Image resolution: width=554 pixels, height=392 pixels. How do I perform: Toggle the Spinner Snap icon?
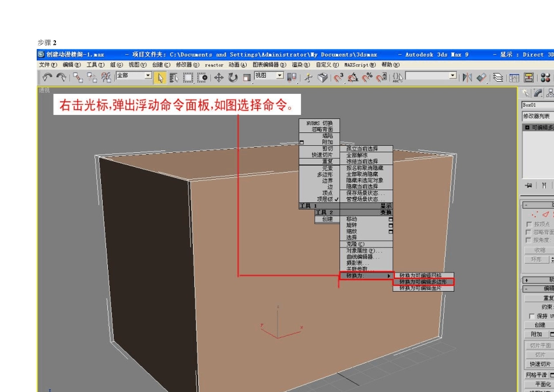pos(381,78)
